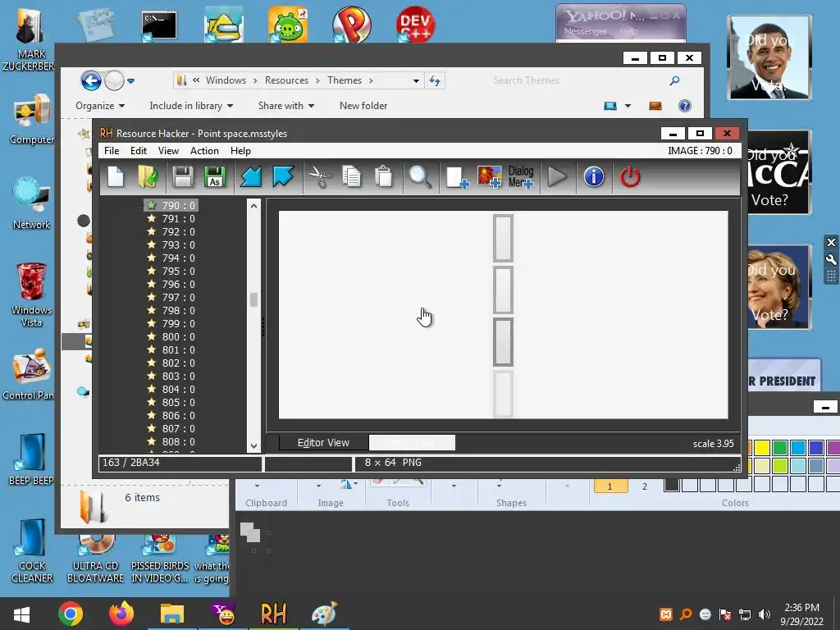Add a new image resource icon
840x630 pixels.
pyautogui.click(x=489, y=177)
